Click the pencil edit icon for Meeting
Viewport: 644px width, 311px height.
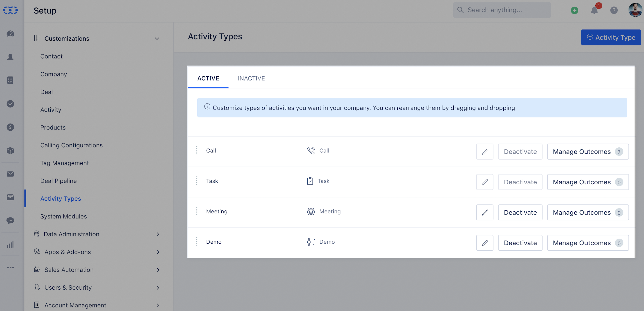[x=484, y=212]
